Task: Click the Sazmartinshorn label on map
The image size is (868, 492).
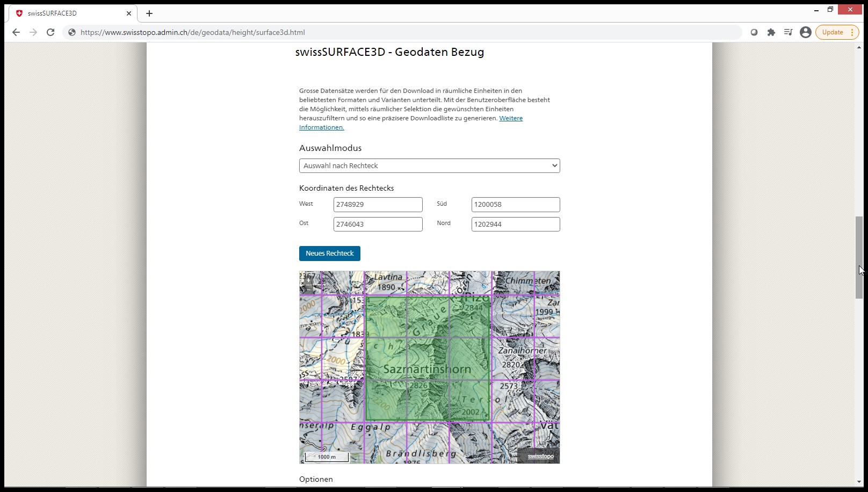Action: tap(427, 370)
